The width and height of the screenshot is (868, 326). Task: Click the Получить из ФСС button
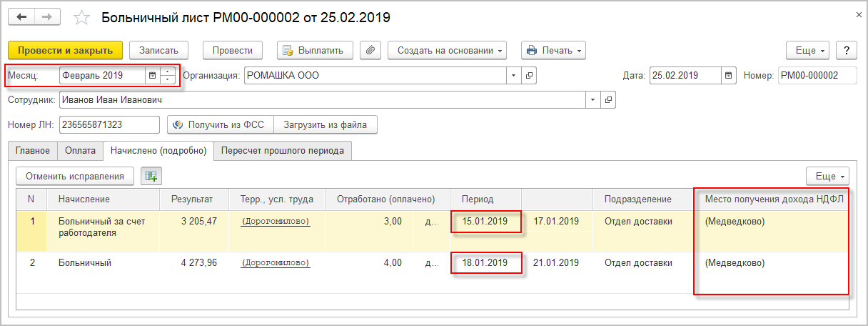click(x=219, y=124)
